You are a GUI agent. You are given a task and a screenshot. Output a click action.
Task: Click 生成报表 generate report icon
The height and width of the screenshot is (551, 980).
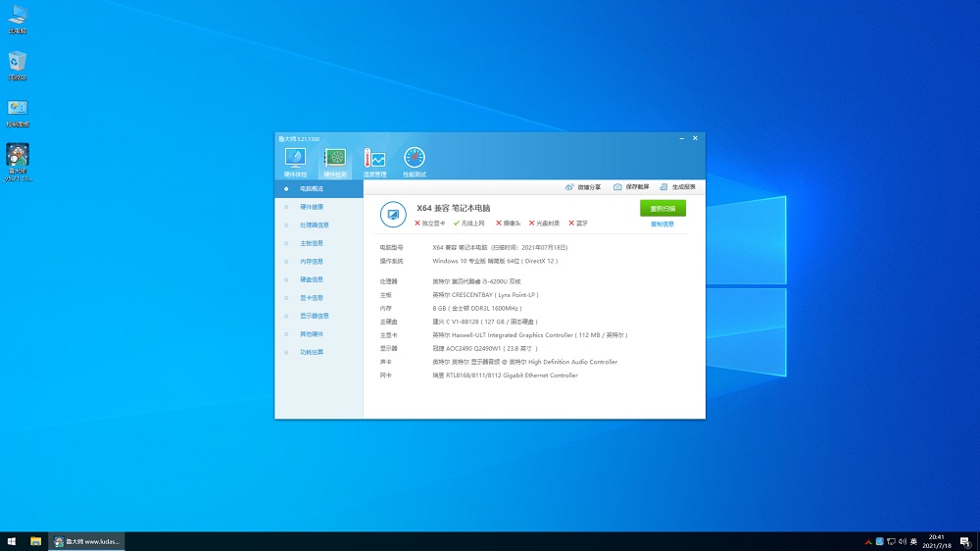[663, 186]
